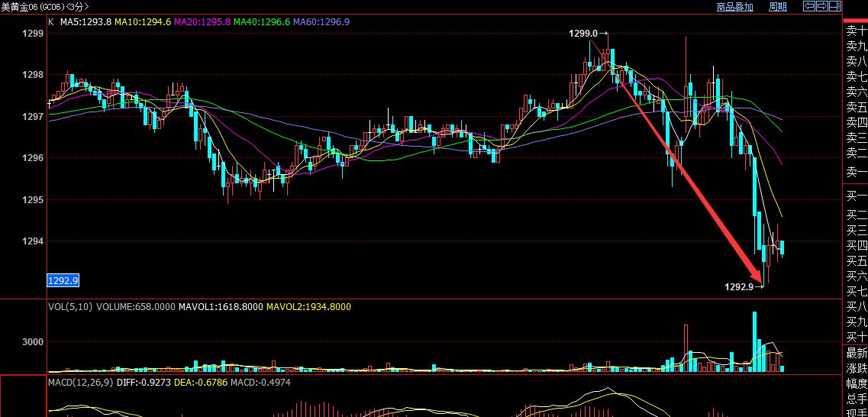Screen dimensions: 868x417
Task: Click the left arrow navigation icon
Action: (x=809, y=7)
